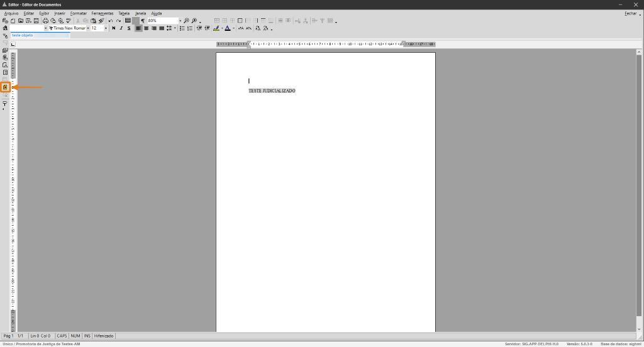
Task: Click the INS indicator in status bar
Action: coord(87,336)
